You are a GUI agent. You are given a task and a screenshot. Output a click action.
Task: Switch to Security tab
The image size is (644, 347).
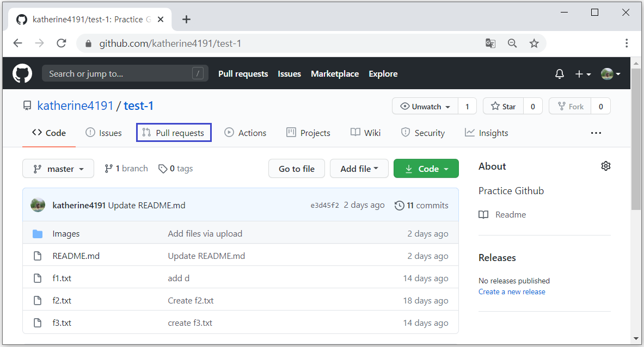[423, 133]
